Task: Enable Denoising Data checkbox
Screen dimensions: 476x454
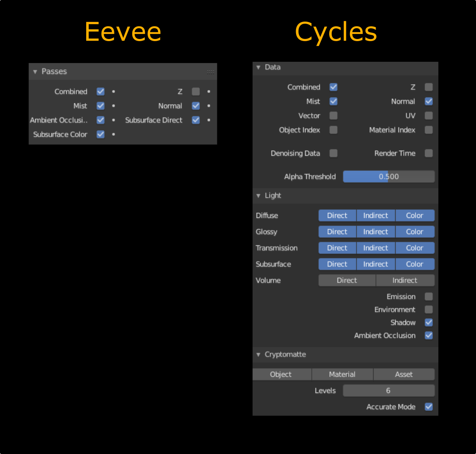Action: click(333, 154)
